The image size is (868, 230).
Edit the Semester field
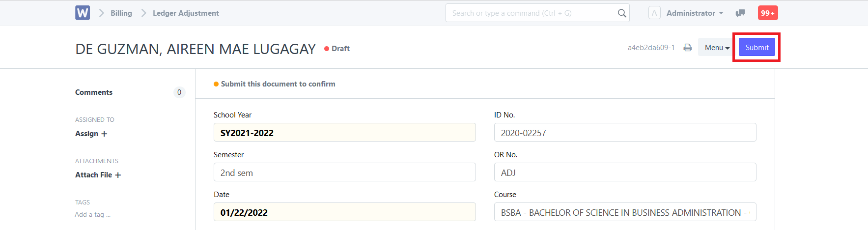[x=345, y=172]
